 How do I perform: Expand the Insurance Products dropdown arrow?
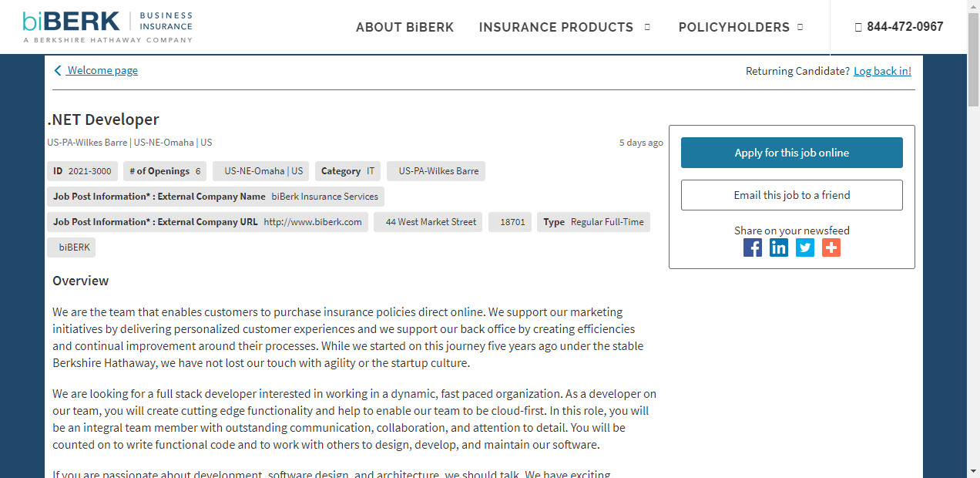(x=647, y=27)
